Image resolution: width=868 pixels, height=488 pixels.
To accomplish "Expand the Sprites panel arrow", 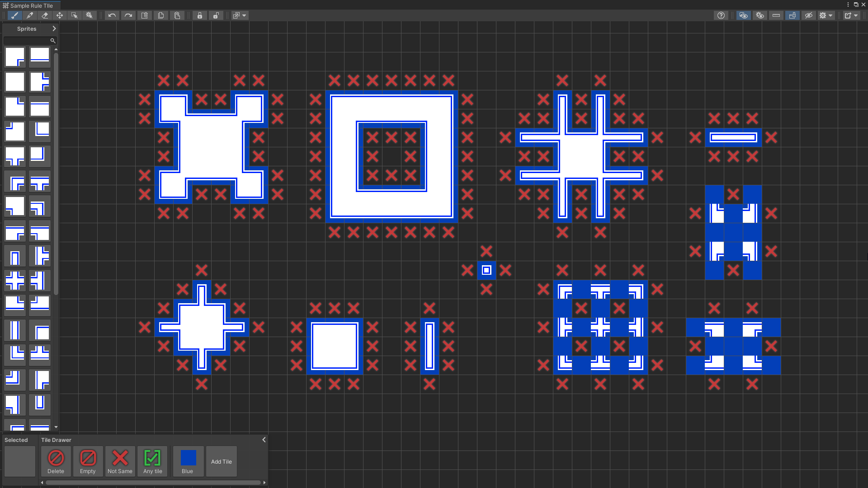I will click(54, 28).
